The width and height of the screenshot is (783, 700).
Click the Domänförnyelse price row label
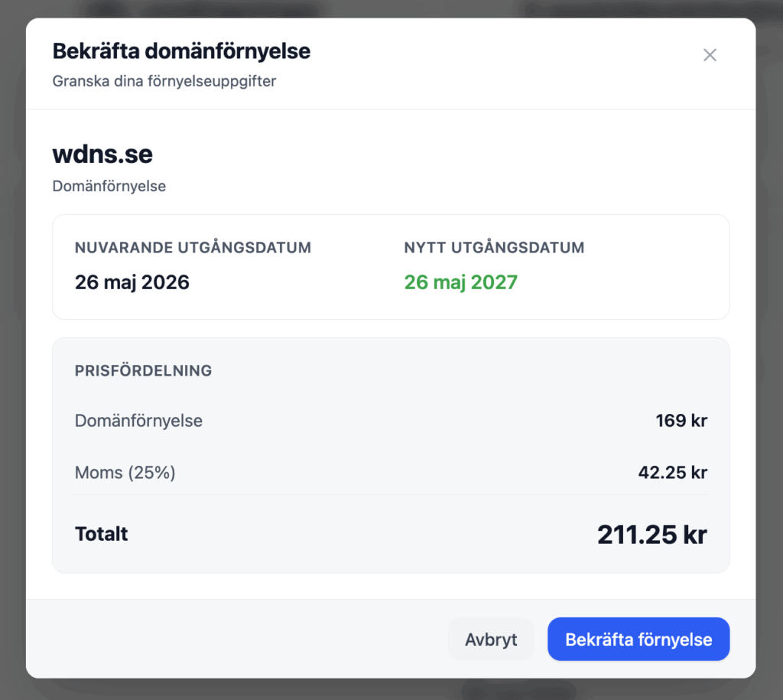(x=138, y=421)
